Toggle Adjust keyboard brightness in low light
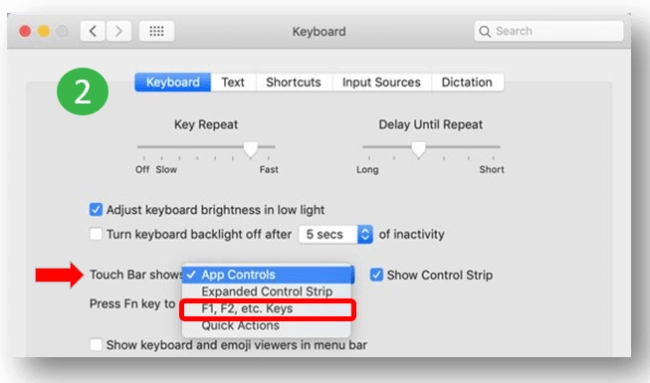This screenshot has height=383, width=650. click(x=96, y=210)
